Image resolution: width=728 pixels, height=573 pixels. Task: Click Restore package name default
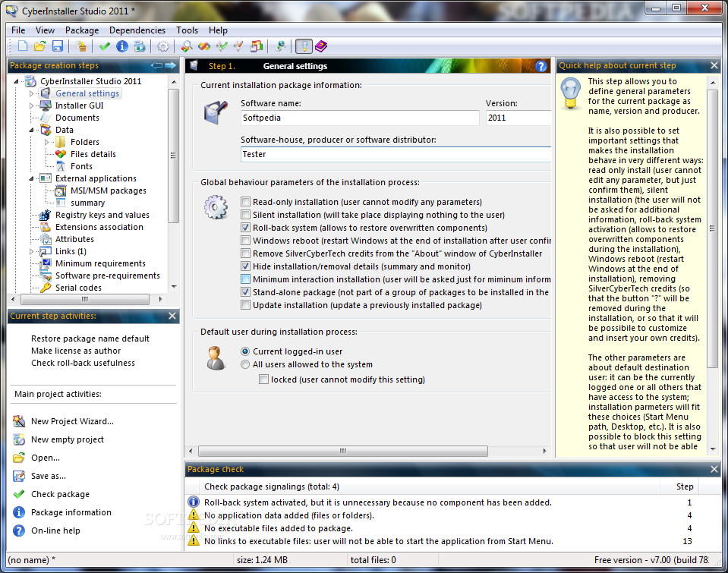click(90, 338)
